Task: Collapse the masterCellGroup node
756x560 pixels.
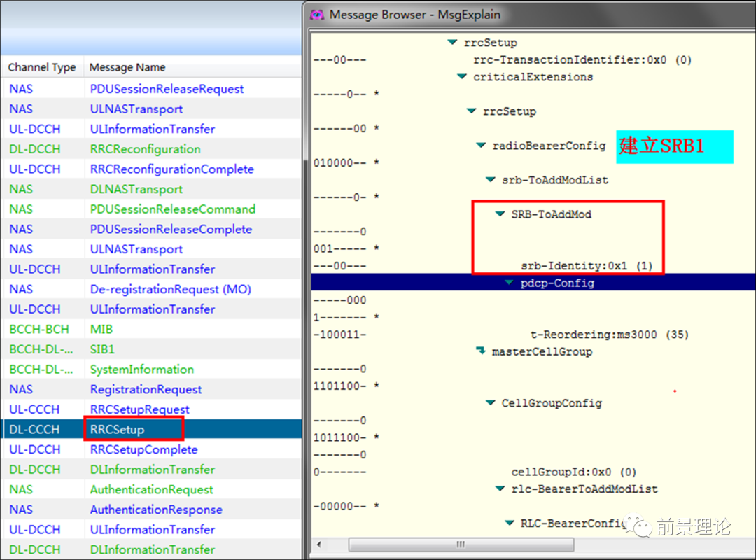Action: pyautogui.click(x=481, y=351)
